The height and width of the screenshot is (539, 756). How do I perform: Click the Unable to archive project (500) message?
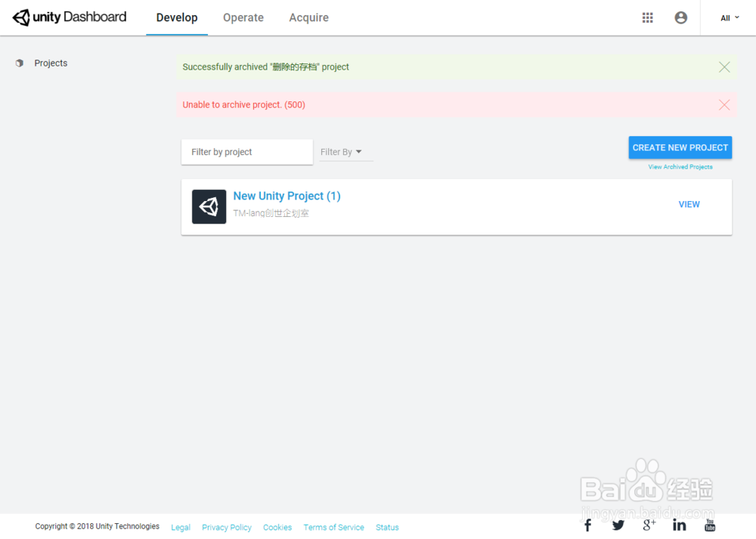(244, 104)
